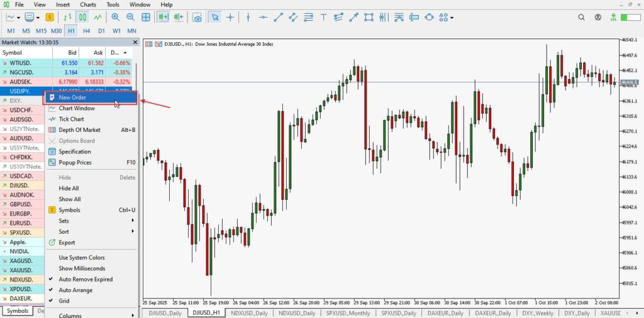
Task: Click the Zoom Out magnifier icon
Action: point(130,18)
